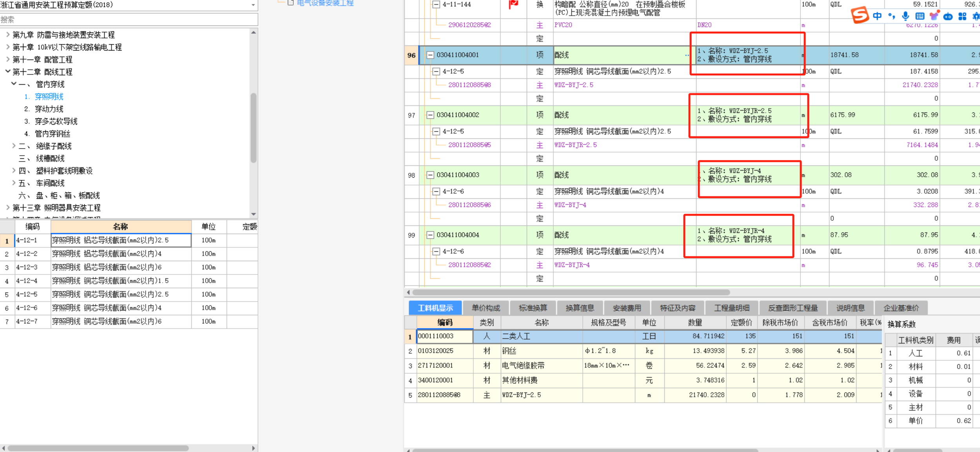Click vertical scrollbar of chapter tree
This screenshot has width=980, height=452.
point(253,127)
